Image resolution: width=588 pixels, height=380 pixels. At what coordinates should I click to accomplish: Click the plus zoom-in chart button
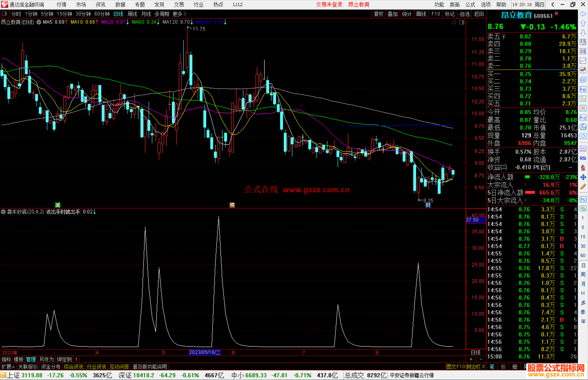(x=471, y=359)
